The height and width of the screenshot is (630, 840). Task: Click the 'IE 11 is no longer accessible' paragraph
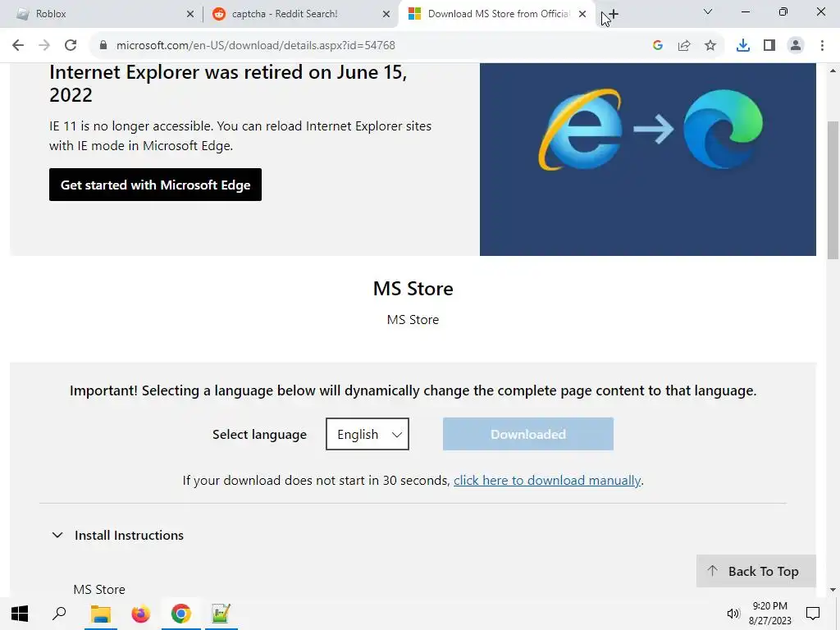(x=240, y=135)
